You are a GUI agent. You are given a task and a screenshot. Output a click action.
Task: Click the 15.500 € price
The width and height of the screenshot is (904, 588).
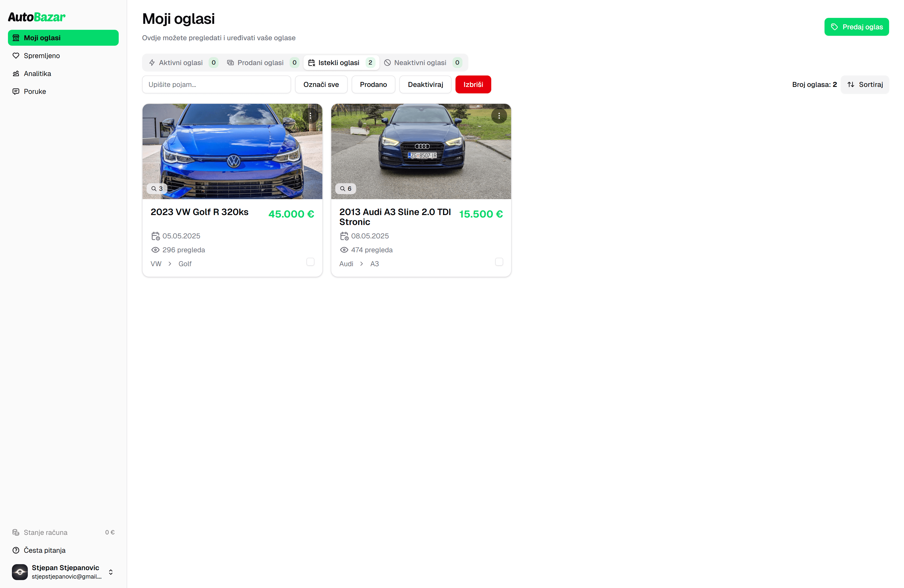coord(481,214)
